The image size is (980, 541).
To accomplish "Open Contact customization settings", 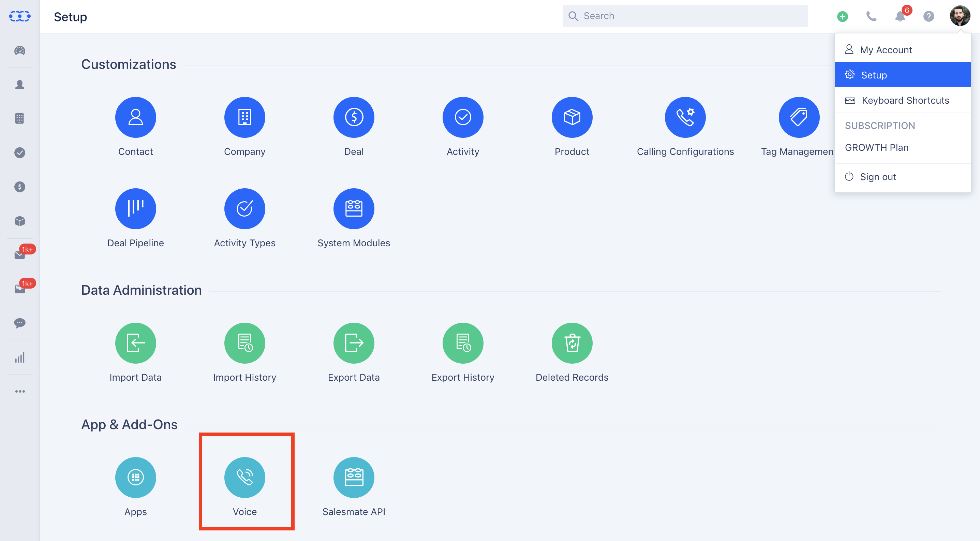I will tap(135, 117).
